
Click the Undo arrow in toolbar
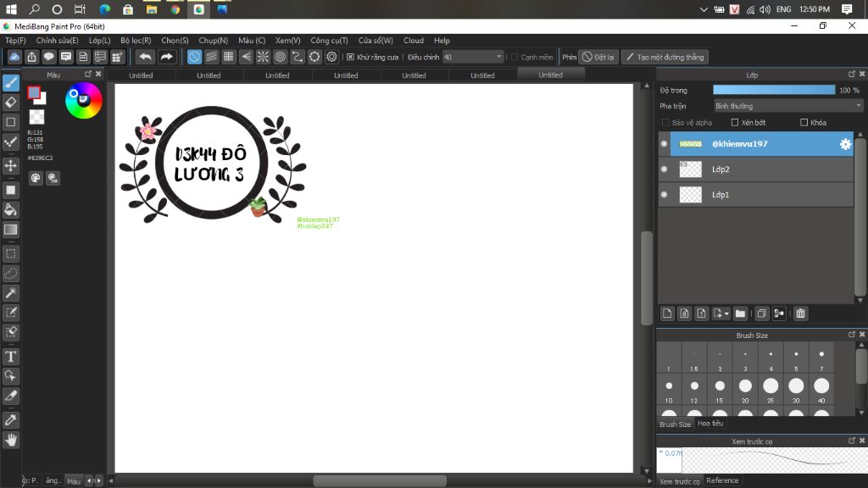pos(145,57)
